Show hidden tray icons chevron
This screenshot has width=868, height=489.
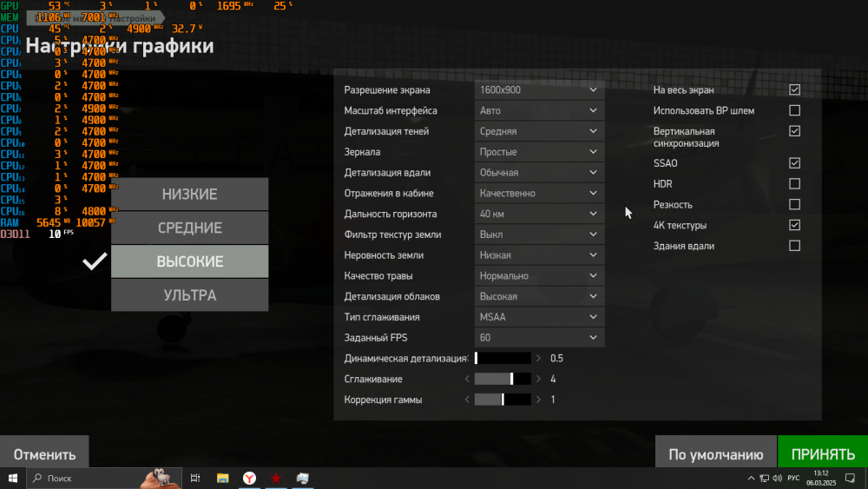751,478
